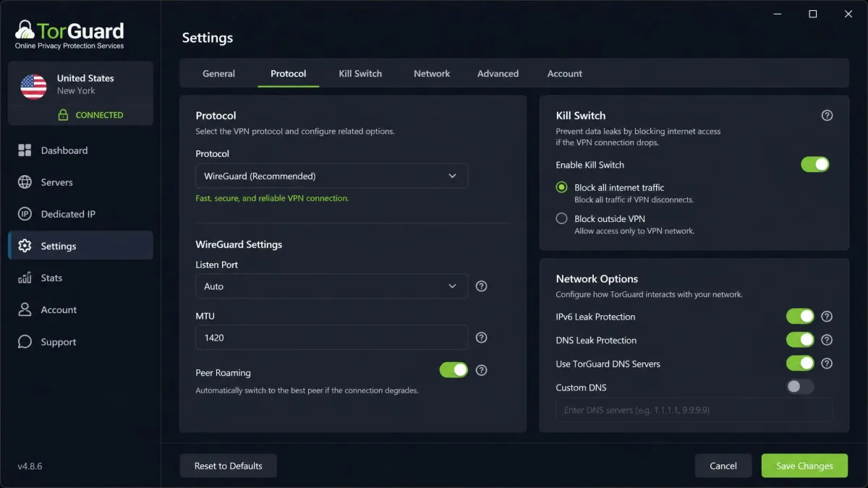
Task: Maximize the TorGuard window
Action: tap(813, 14)
